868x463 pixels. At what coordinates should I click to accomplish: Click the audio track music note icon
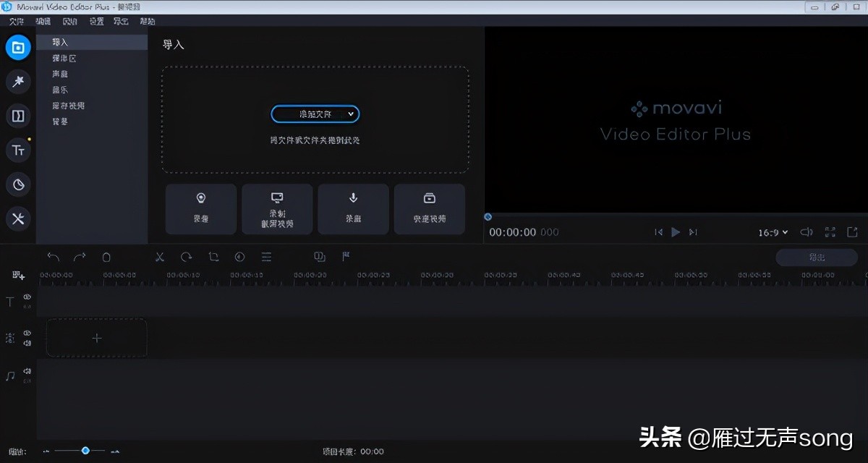coord(10,376)
